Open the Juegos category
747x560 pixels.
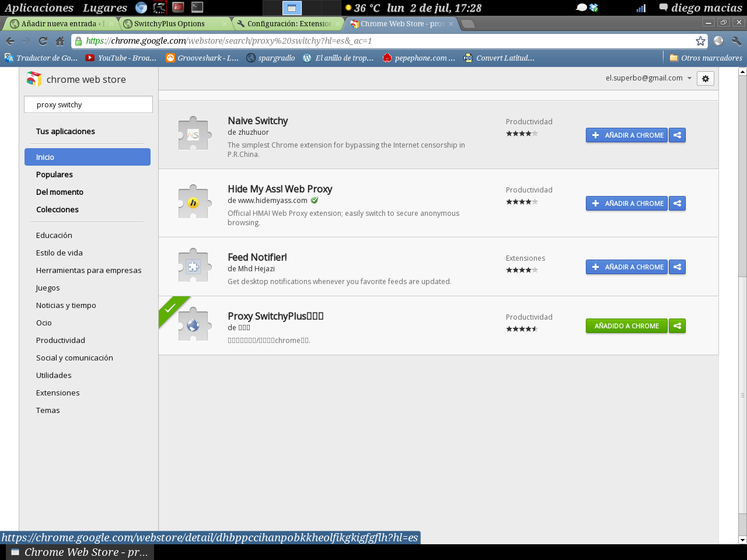point(48,288)
